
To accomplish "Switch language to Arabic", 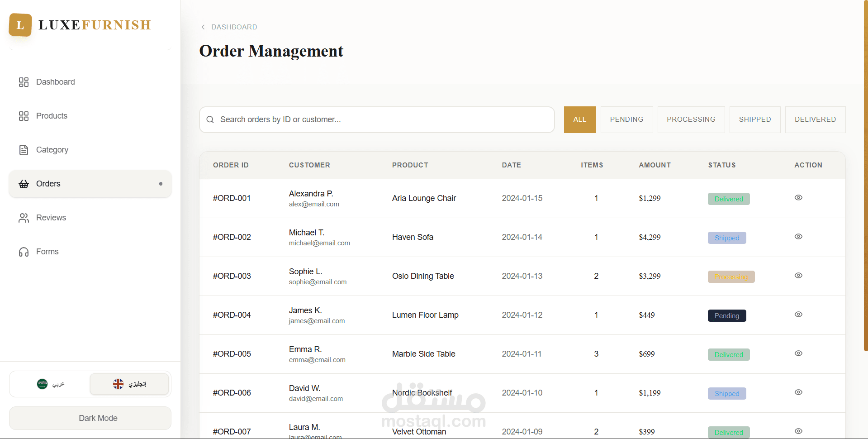I will 50,384.
